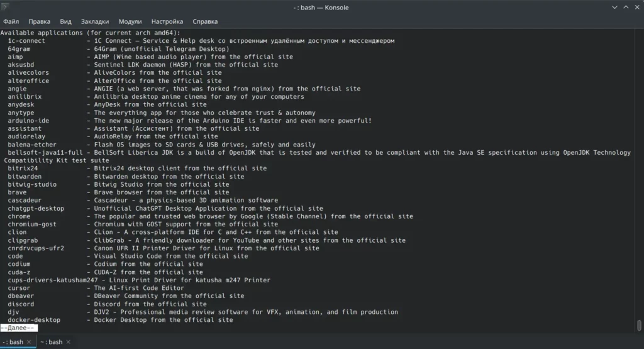Click the '64gram' package name

click(x=19, y=49)
